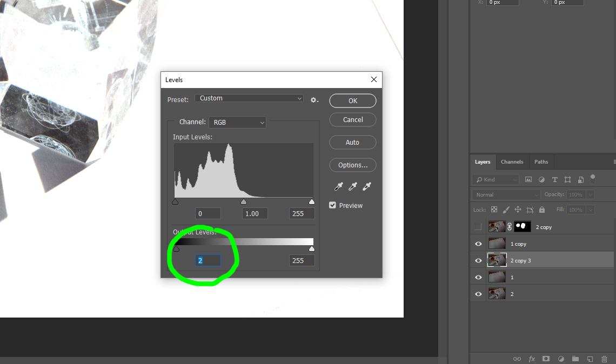
Task: Open the layer Kind filter dropdown
Action: (495, 179)
